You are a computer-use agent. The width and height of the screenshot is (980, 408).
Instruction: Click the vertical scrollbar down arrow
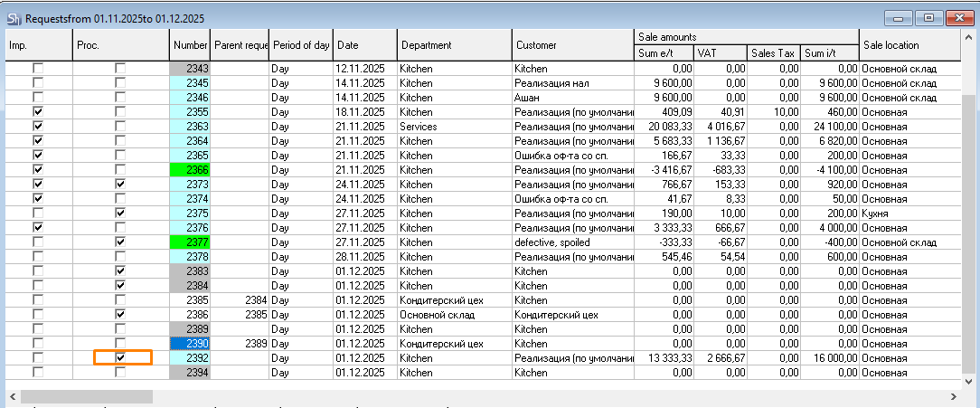coord(969,381)
